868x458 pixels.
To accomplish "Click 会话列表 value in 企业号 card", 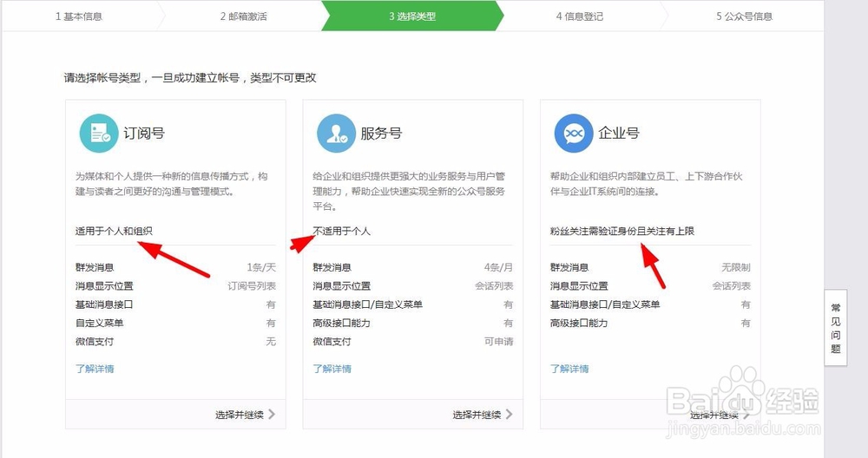I will (x=732, y=285).
